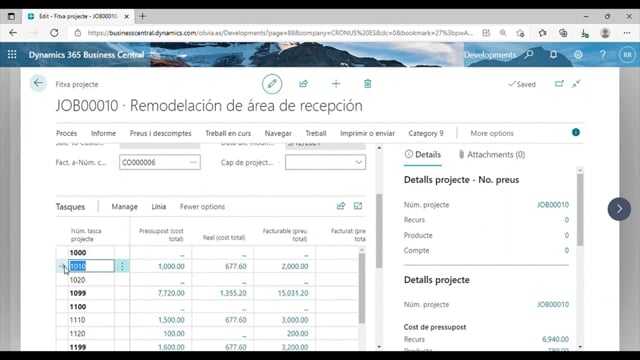The height and width of the screenshot is (360, 640).
Task: Click the info badge beside More options
Action: pos(576,132)
